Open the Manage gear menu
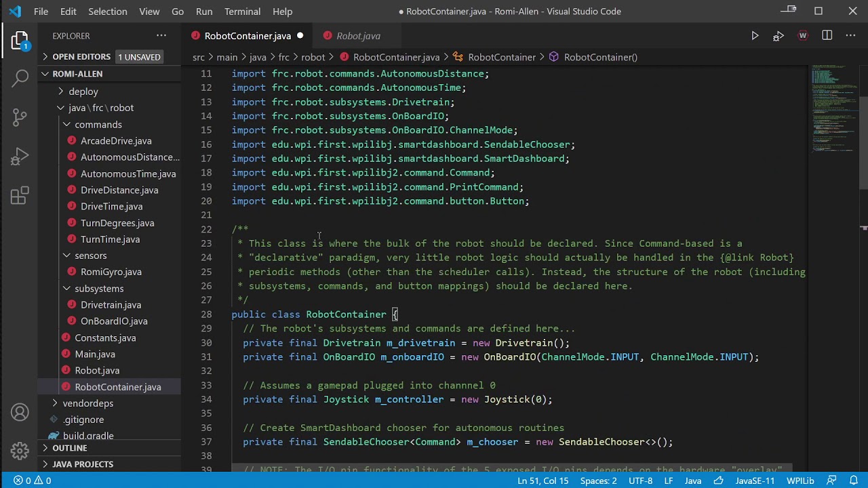The height and width of the screenshot is (488, 868). 20,450
